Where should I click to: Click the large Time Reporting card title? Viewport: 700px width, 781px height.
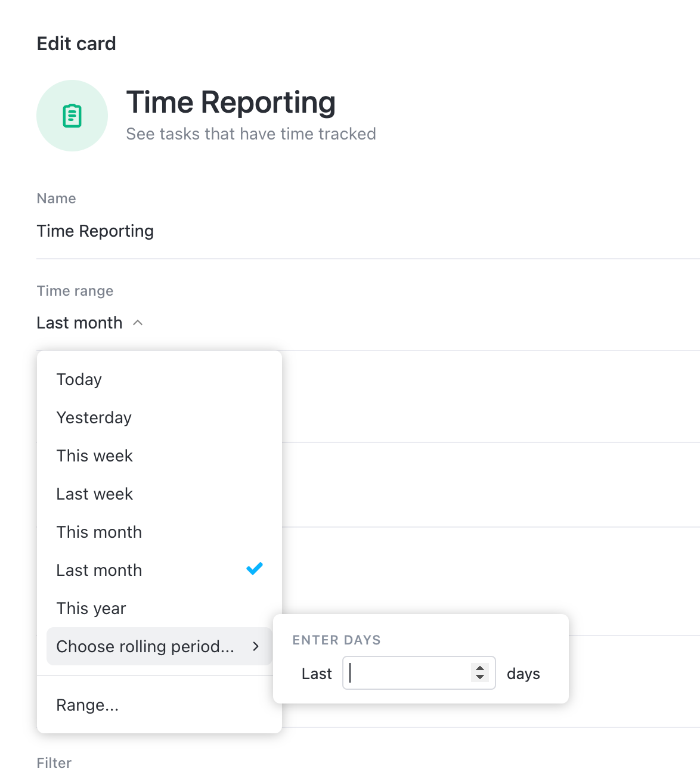pyautogui.click(x=231, y=102)
